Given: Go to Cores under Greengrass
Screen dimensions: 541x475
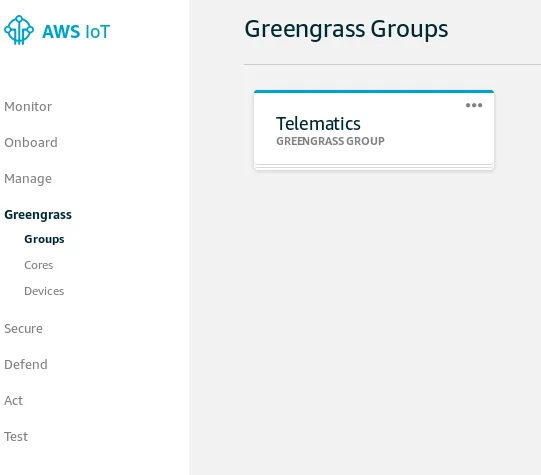Looking at the screenshot, I should click(x=39, y=265).
